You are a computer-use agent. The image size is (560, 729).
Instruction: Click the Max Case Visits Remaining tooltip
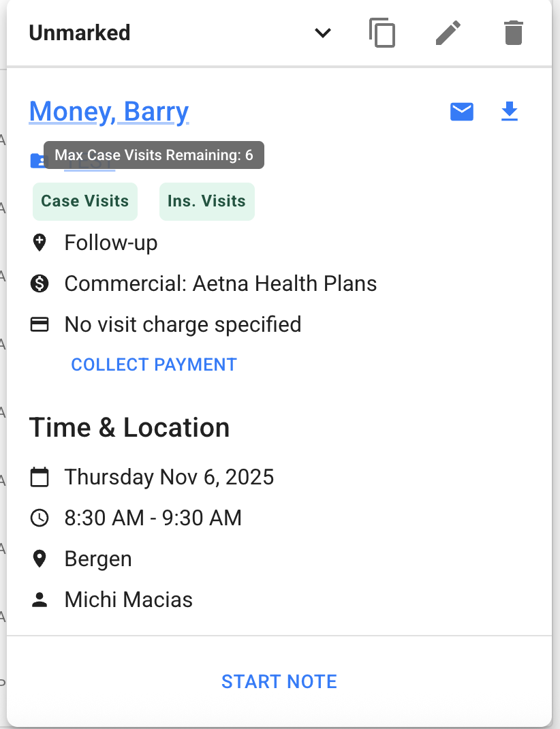154,155
